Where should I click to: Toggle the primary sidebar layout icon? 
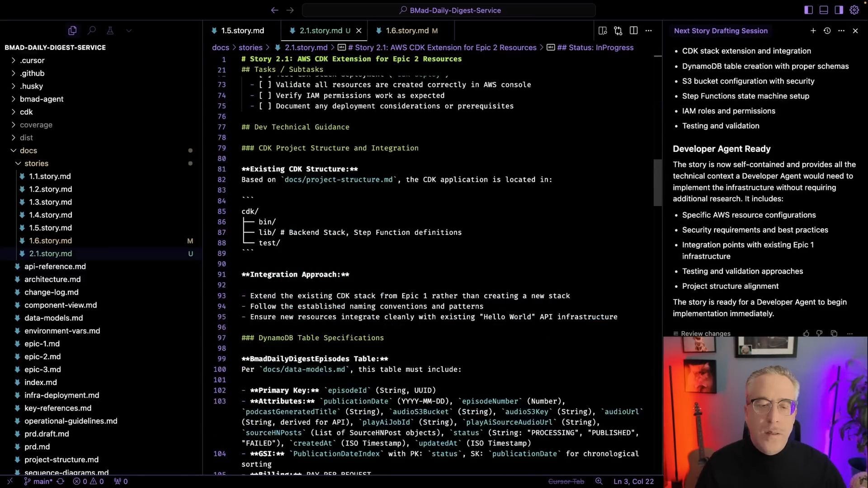point(808,10)
